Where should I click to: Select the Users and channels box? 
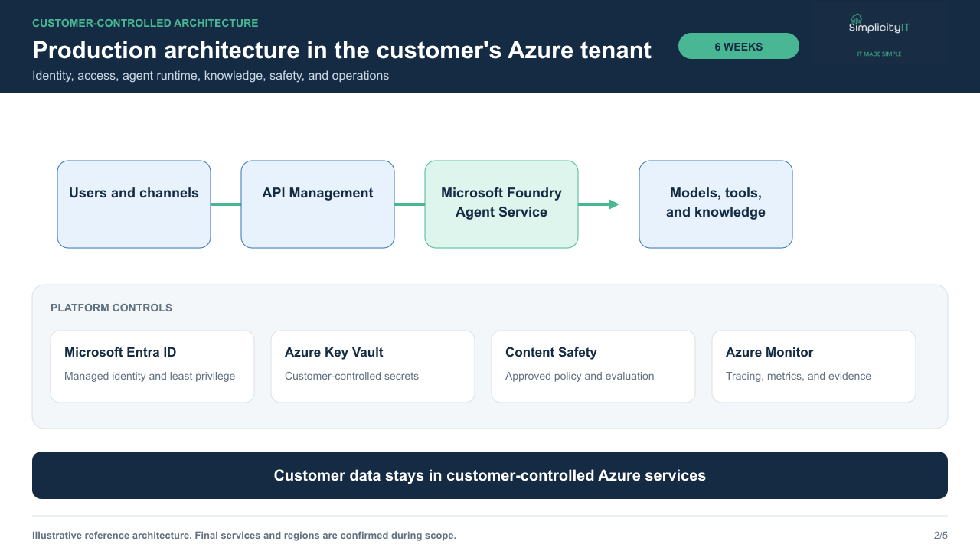tap(134, 204)
